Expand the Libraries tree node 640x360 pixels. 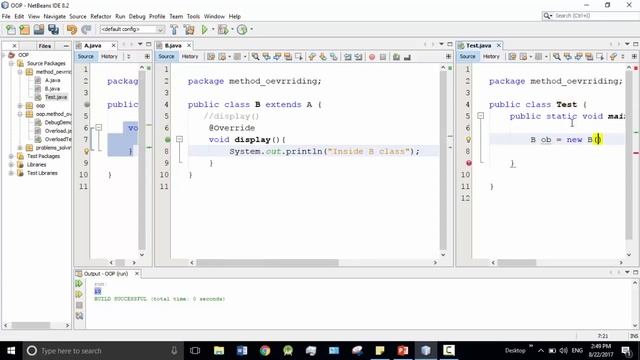click(x=11, y=164)
